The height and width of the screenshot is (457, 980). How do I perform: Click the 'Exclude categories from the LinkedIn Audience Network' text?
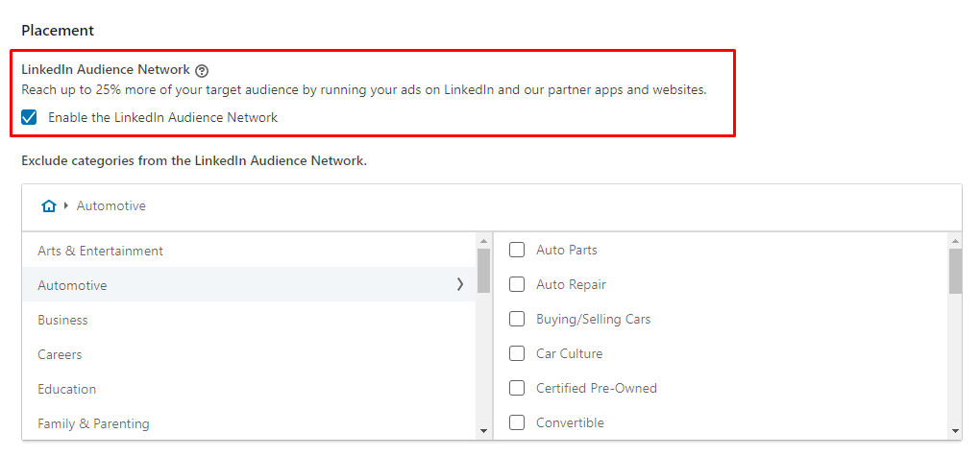[x=194, y=160]
